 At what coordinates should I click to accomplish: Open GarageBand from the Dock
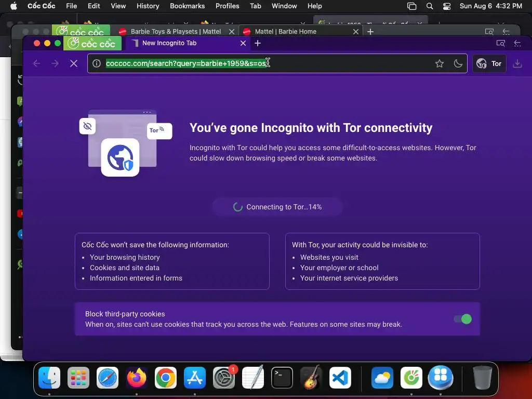click(x=311, y=378)
